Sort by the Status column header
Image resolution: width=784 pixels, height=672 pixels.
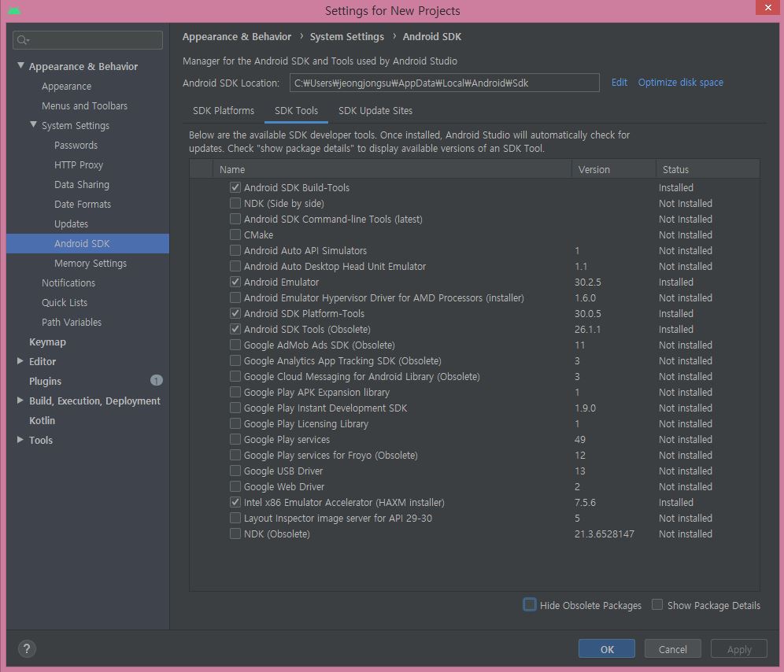coord(708,169)
